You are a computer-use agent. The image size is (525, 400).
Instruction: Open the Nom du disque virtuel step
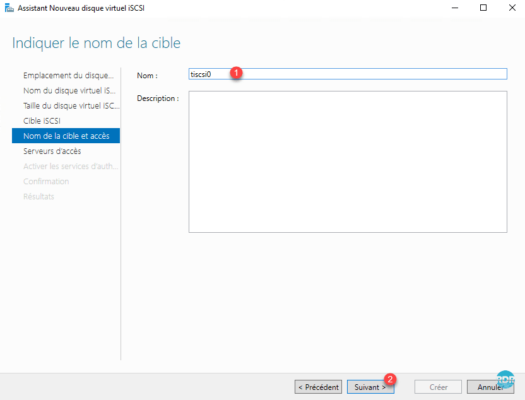(69, 90)
